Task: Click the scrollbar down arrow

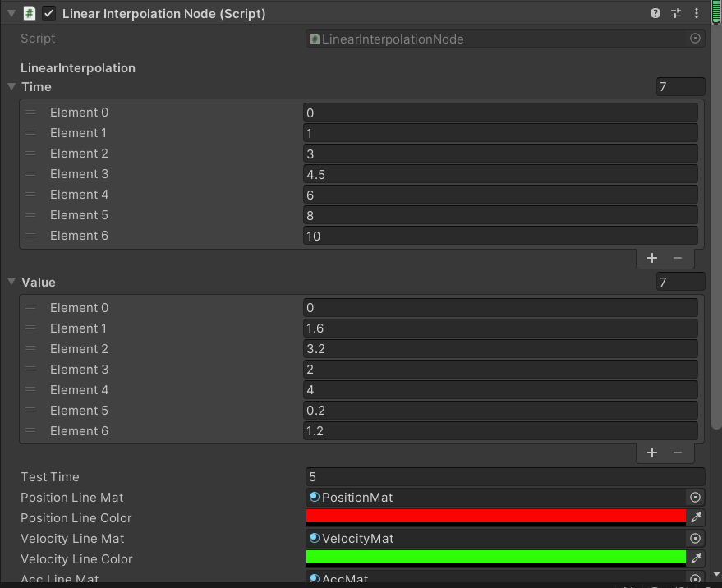Action: pos(716,574)
